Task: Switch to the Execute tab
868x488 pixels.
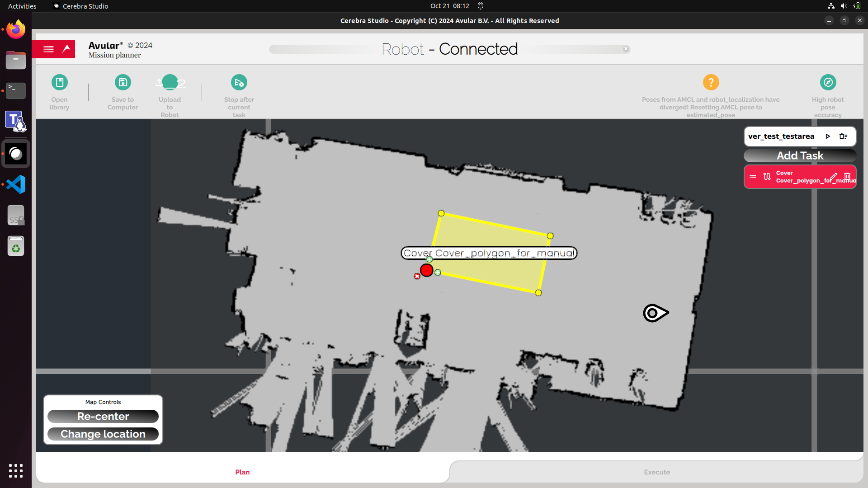Action: point(656,472)
